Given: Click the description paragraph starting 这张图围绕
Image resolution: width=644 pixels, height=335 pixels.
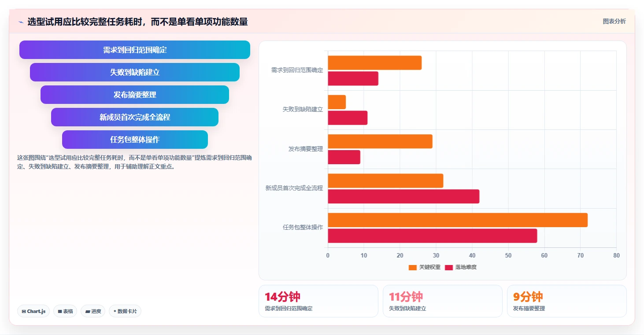Looking at the screenshot, I should 134,162.
